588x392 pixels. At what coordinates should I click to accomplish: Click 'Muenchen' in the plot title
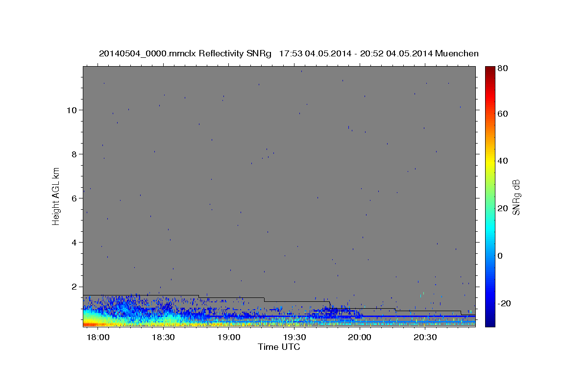point(457,53)
